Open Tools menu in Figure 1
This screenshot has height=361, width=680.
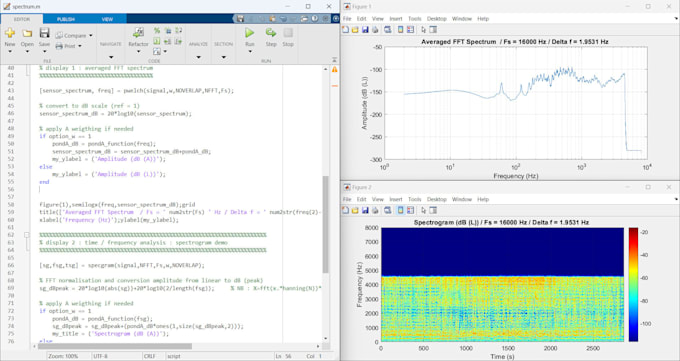[415, 19]
